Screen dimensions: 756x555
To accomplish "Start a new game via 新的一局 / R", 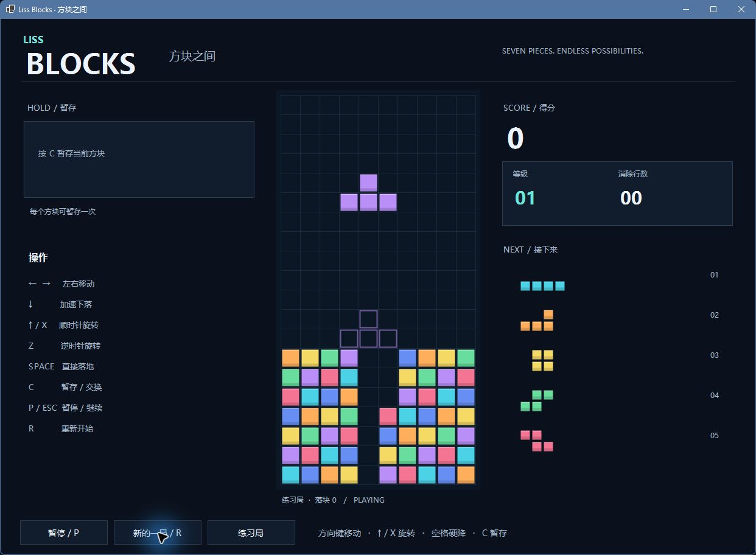I will [x=158, y=532].
